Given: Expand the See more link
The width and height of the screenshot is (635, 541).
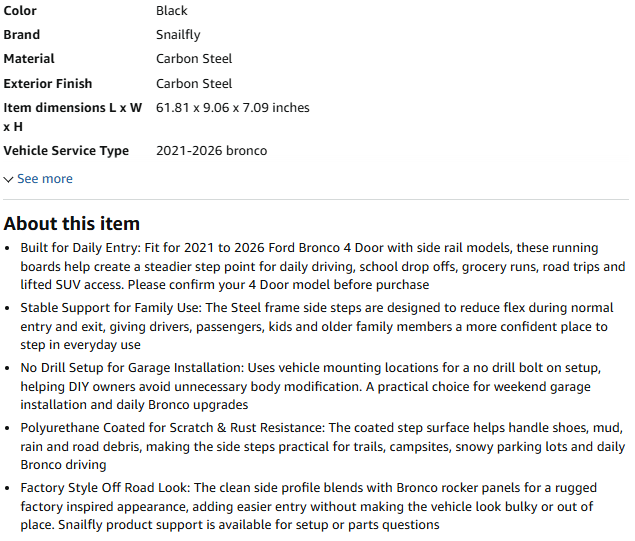Looking at the screenshot, I should [x=45, y=179].
